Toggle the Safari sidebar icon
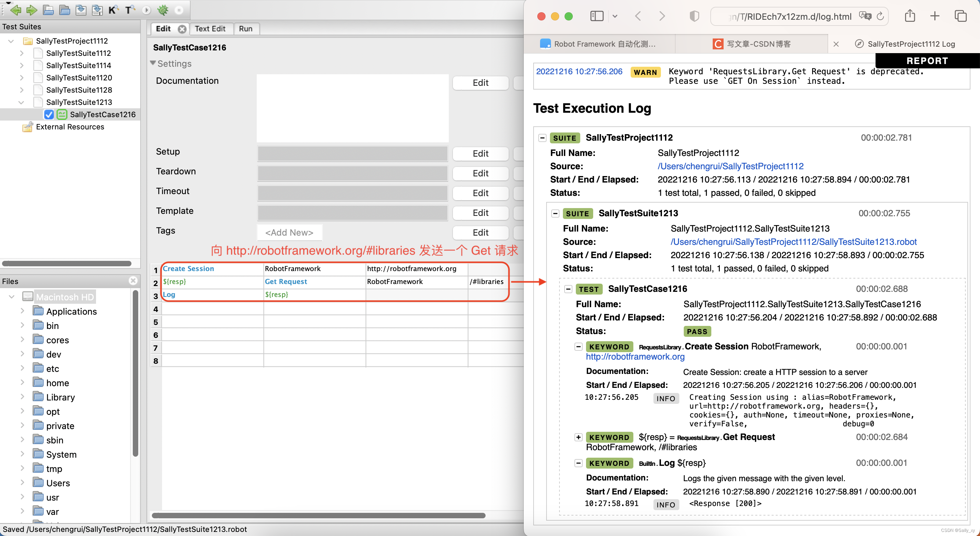Image resolution: width=980 pixels, height=536 pixels. click(597, 16)
